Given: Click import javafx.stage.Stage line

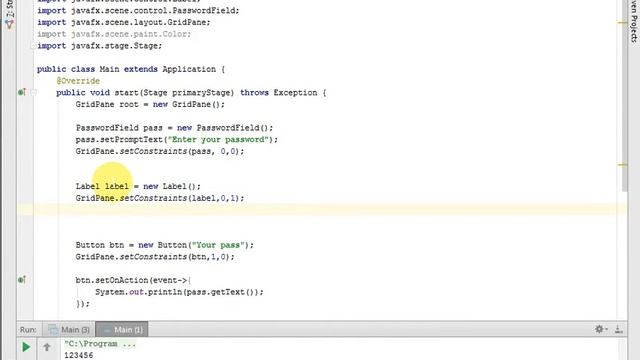Looking at the screenshot, I should [100, 46].
